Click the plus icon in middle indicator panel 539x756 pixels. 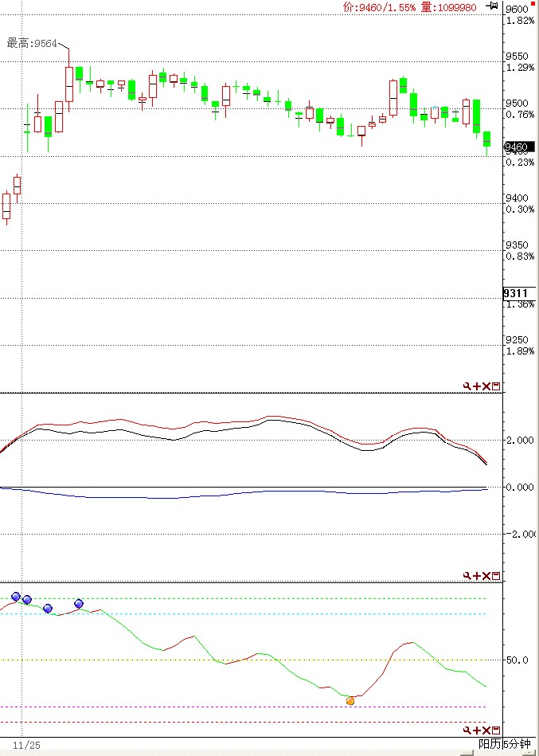(x=477, y=575)
